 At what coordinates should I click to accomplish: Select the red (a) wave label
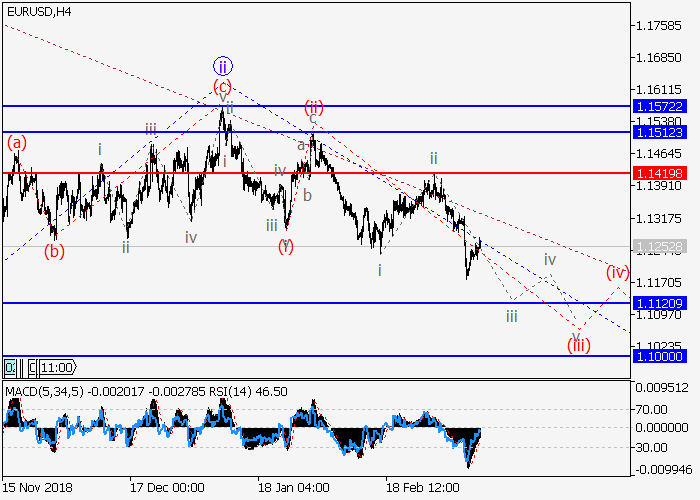pos(17,143)
